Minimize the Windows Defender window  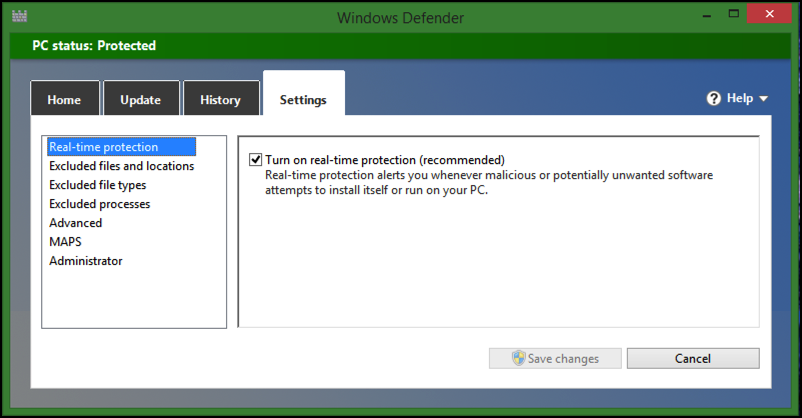pyautogui.click(x=707, y=16)
